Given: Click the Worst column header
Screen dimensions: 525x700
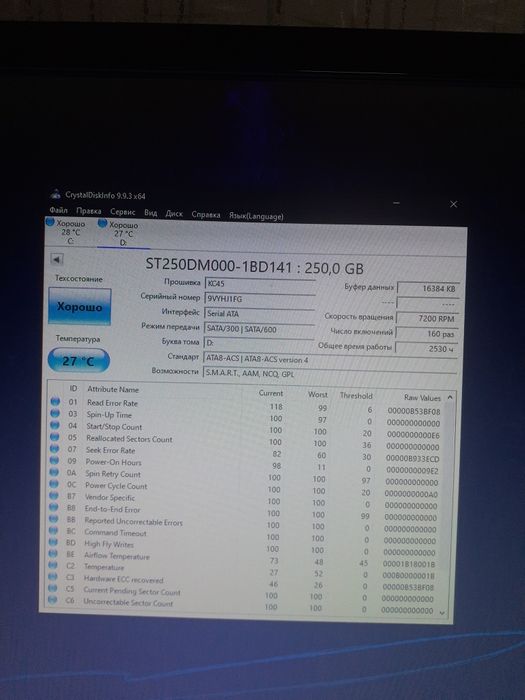Looking at the screenshot, I should coord(318,395).
